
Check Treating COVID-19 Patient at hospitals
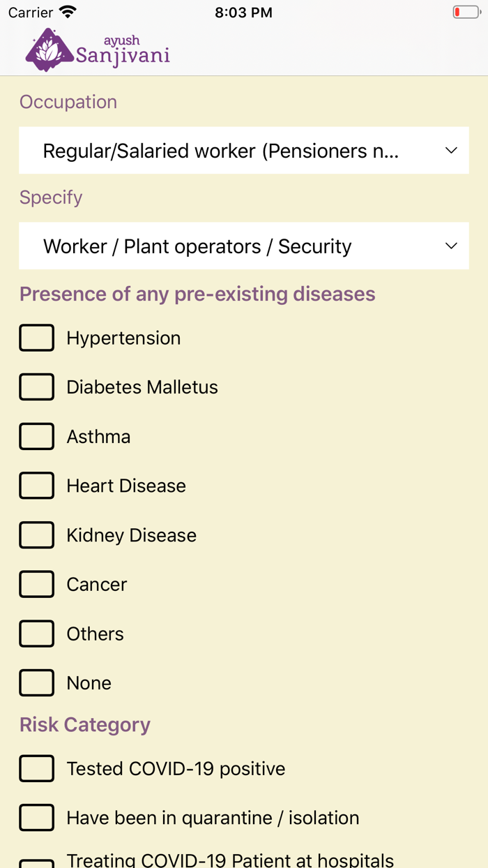[37, 864]
